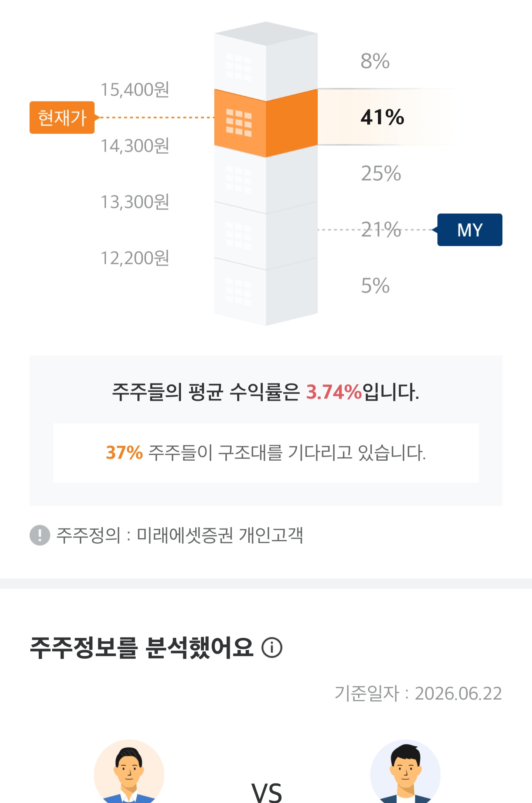Tap the right avatar with blue background
Viewport: 532px width, 803px height.
[405, 771]
